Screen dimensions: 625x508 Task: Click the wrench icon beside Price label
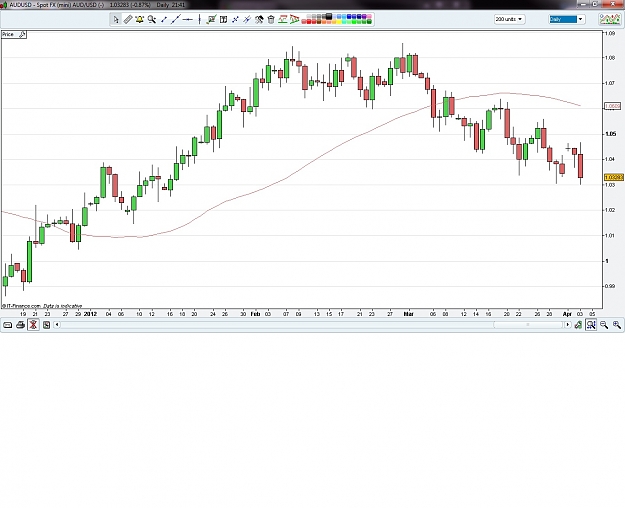[22, 35]
